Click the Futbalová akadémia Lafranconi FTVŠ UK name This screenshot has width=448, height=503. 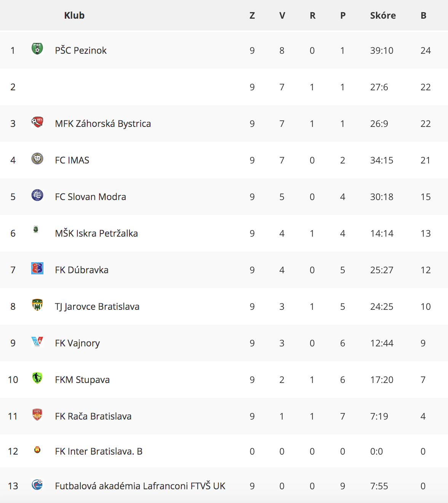point(140,486)
